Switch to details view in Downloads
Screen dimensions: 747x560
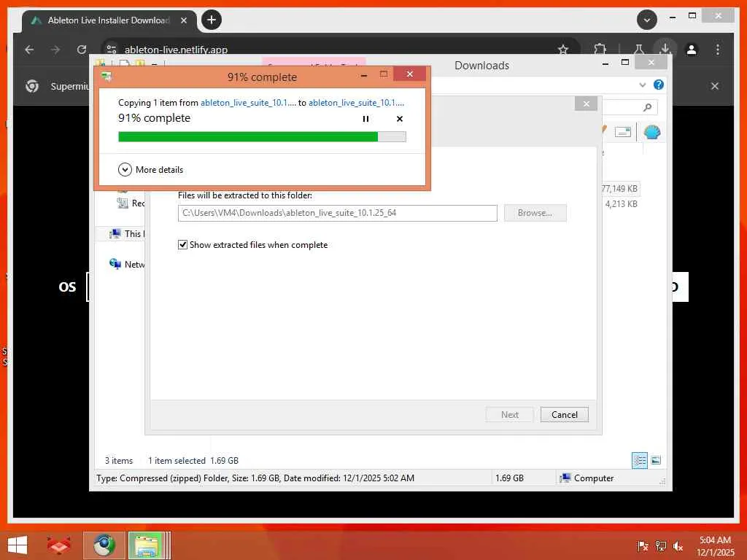pos(639,461)
